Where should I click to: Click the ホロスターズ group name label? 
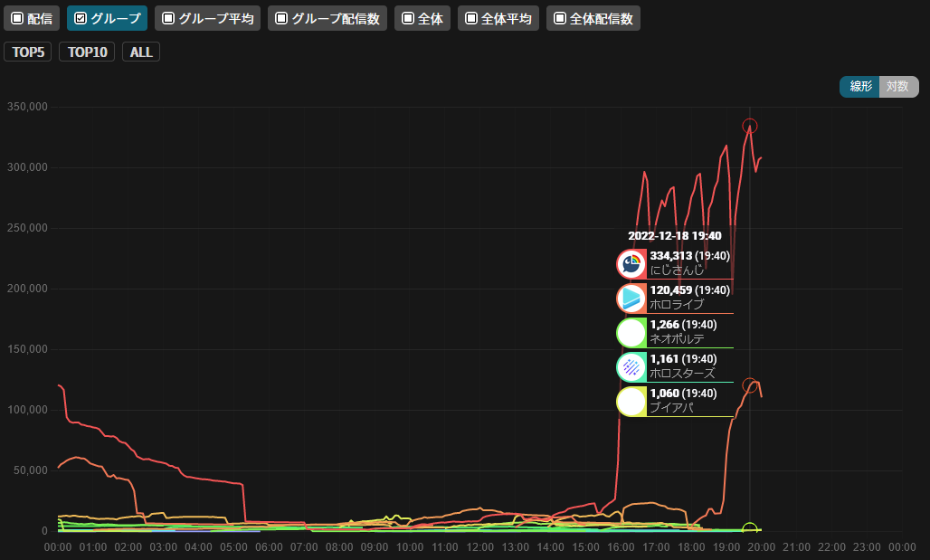(682, 373)
